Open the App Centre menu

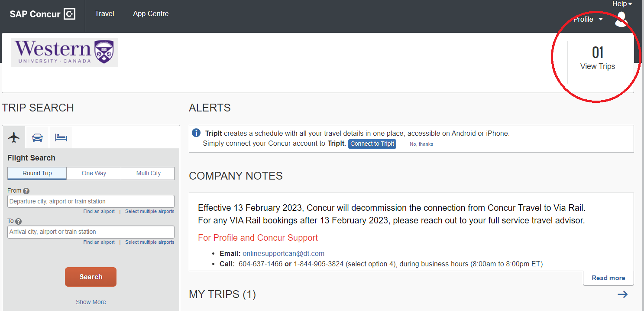click(x=151, y=14)
